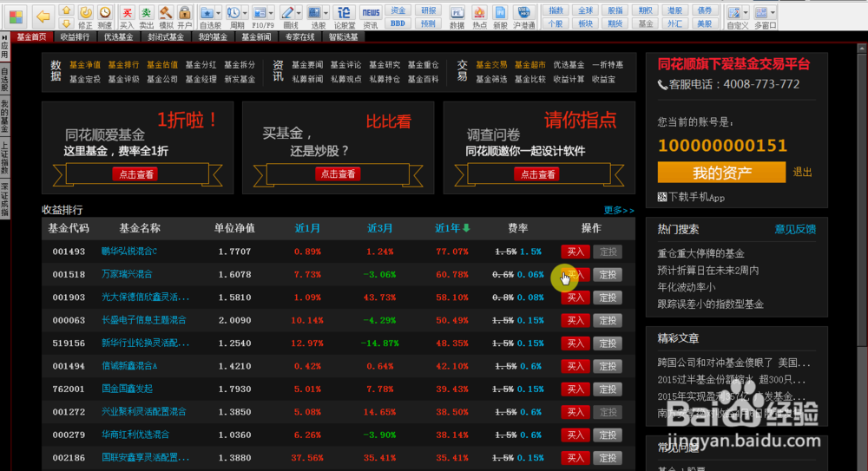Image resolution: width=868 pixels, height=471 pixels.
Task: Click the 开户 account opening lock icon
Action: coord(184,16)
